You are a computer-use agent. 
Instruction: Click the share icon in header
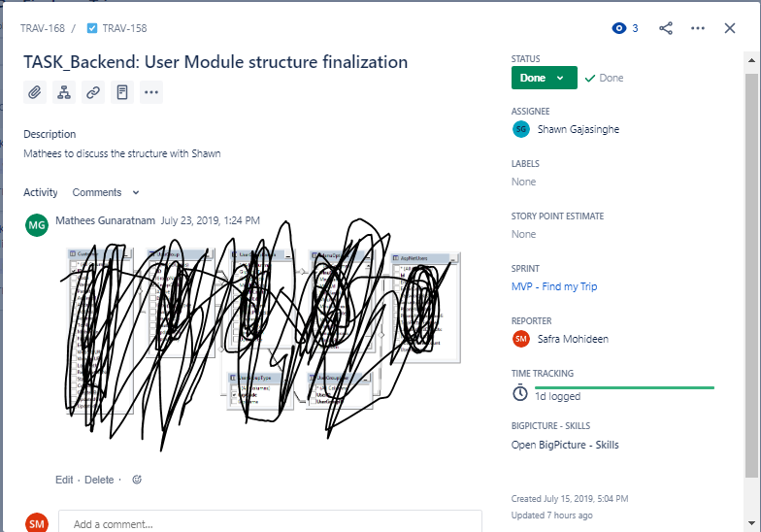click(666, 28)
